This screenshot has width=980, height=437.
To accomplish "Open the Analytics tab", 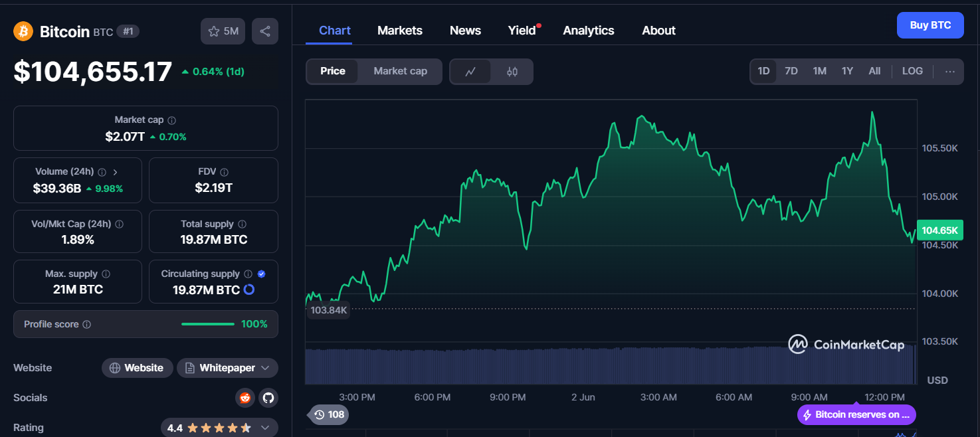I will click(588, 31).
